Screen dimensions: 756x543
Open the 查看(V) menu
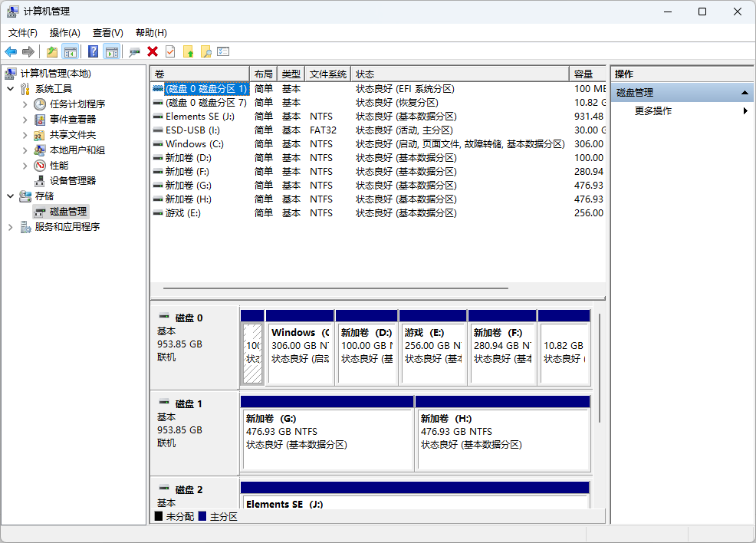click(107, 33)
